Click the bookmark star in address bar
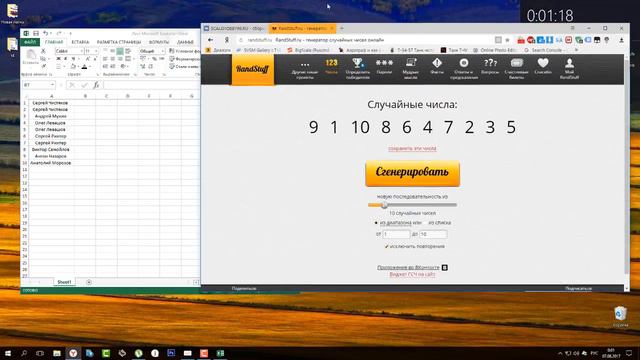 (x=507, y=40)
